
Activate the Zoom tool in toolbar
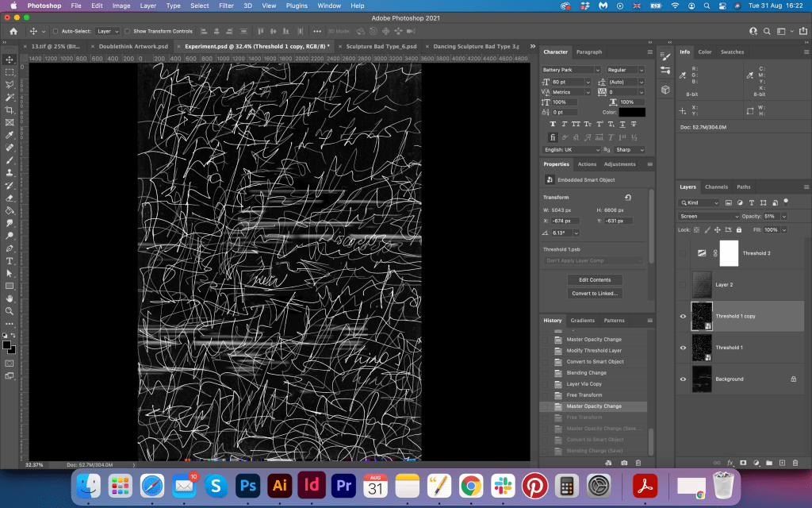tap(10, 311)
